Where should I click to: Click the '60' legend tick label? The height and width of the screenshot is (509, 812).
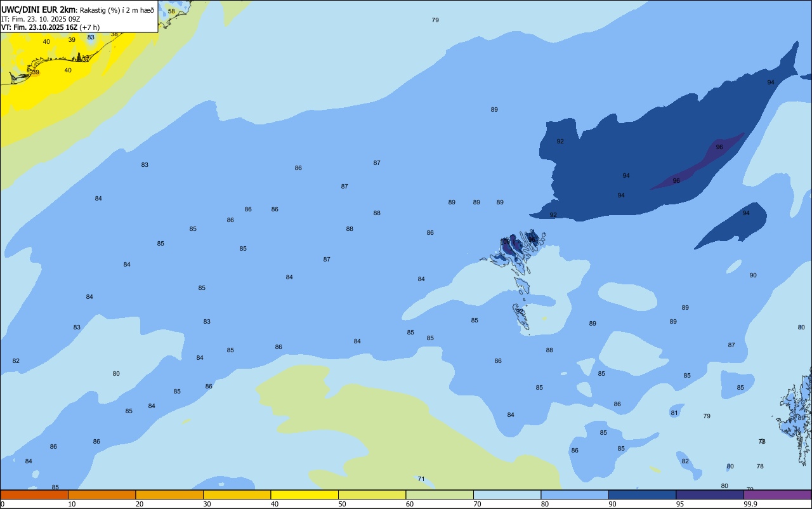[410, 504]
